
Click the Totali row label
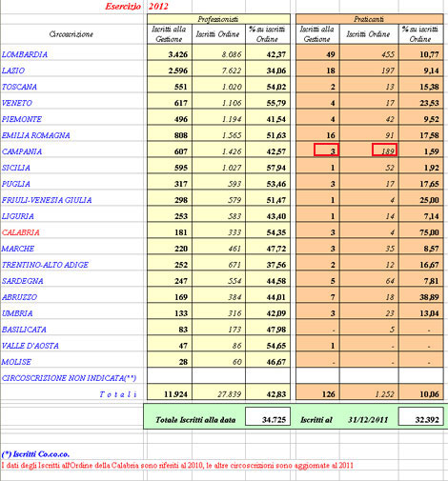click(x=118, y=394)
